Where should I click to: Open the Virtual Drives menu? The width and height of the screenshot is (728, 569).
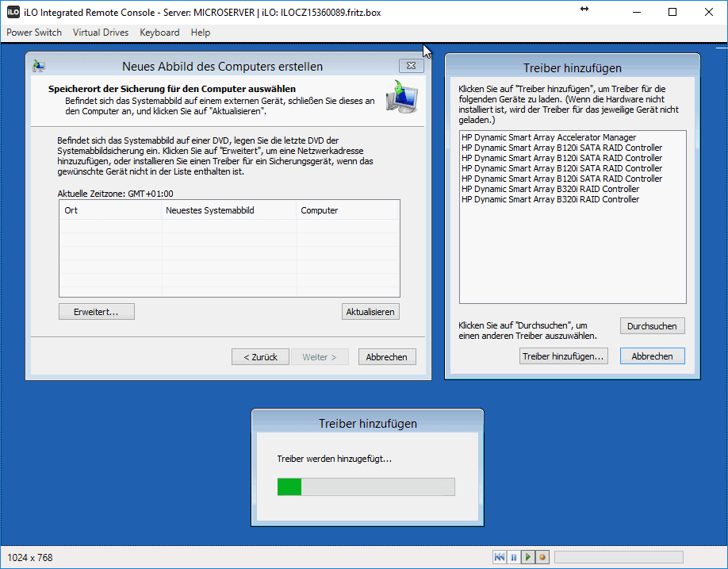pyautogui.click(x=101, y=33)
